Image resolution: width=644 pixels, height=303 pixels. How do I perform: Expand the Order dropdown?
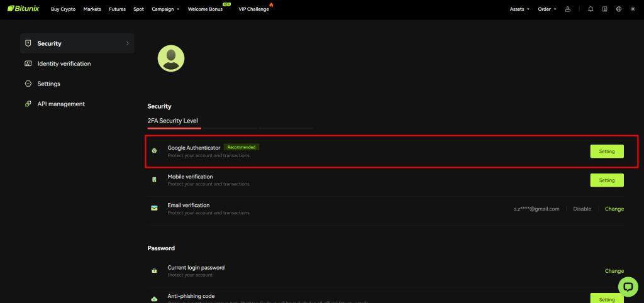pyautogui.click(x=547, y=9)
